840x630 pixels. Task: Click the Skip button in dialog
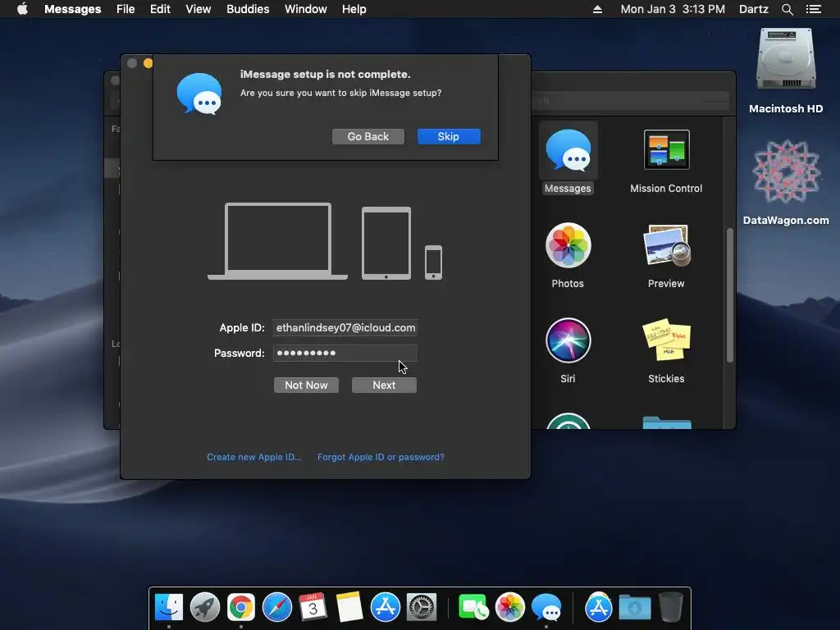pos(449,137)
